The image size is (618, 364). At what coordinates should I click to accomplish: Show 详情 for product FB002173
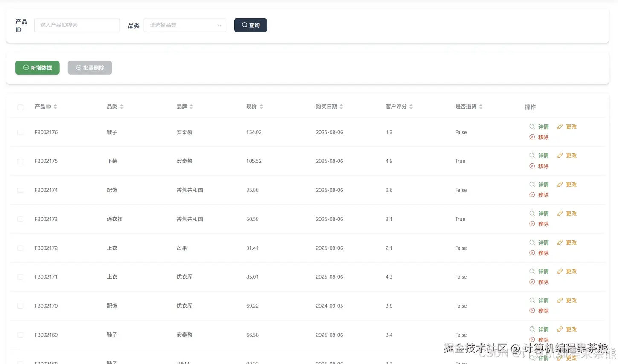click(539, 214)
